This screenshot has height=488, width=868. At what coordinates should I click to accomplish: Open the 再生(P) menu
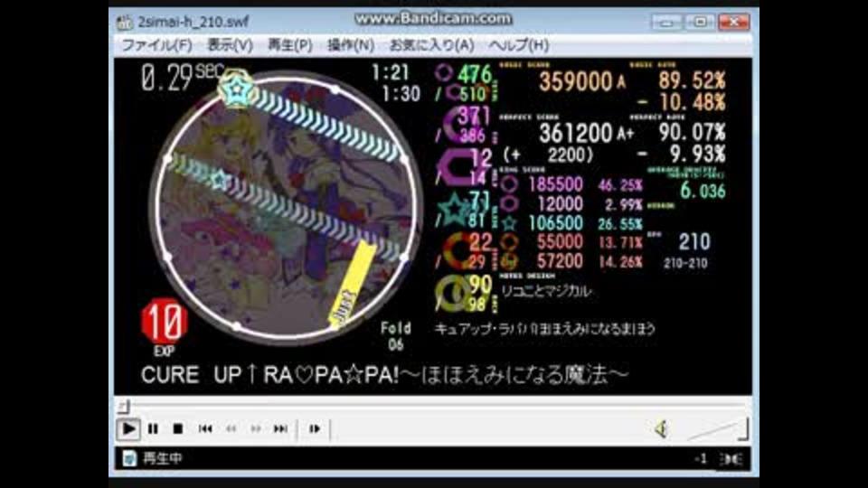coord(290,45)
